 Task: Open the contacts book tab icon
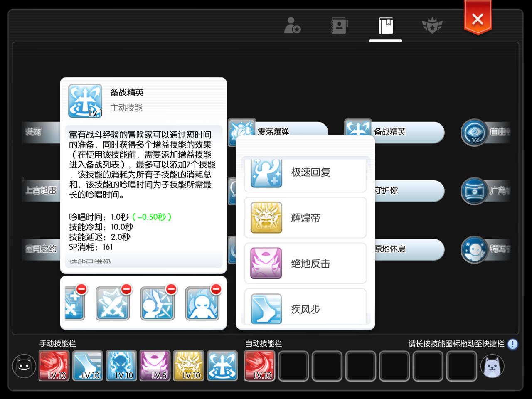click(339, 25)
